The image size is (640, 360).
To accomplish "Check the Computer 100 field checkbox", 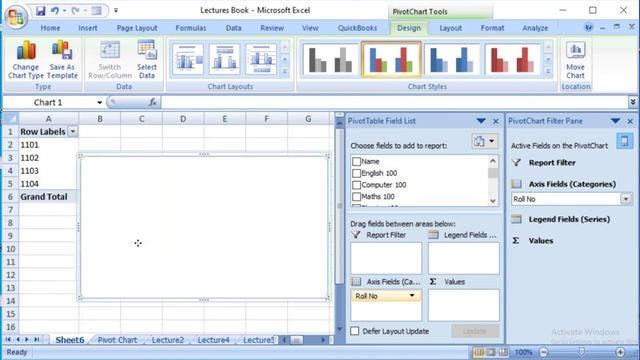I will click(x=356, y=185).
